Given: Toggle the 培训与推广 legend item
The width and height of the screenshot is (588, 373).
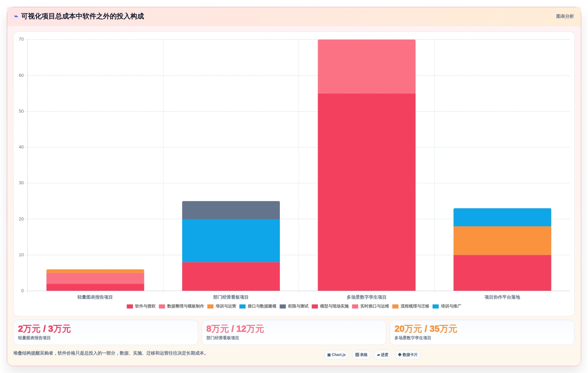Looking at the screenshot, I should point(447,306).
